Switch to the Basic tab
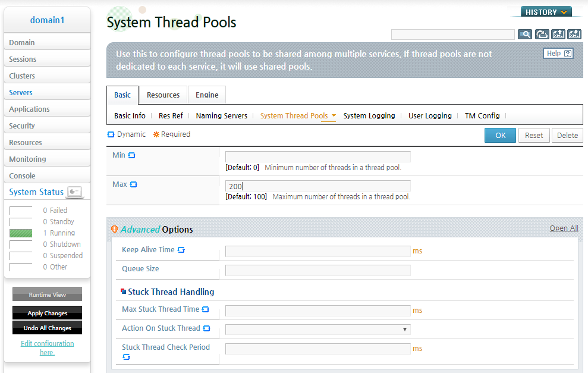Viewport: 588px width, 373px height. click(x=122, y=95)
